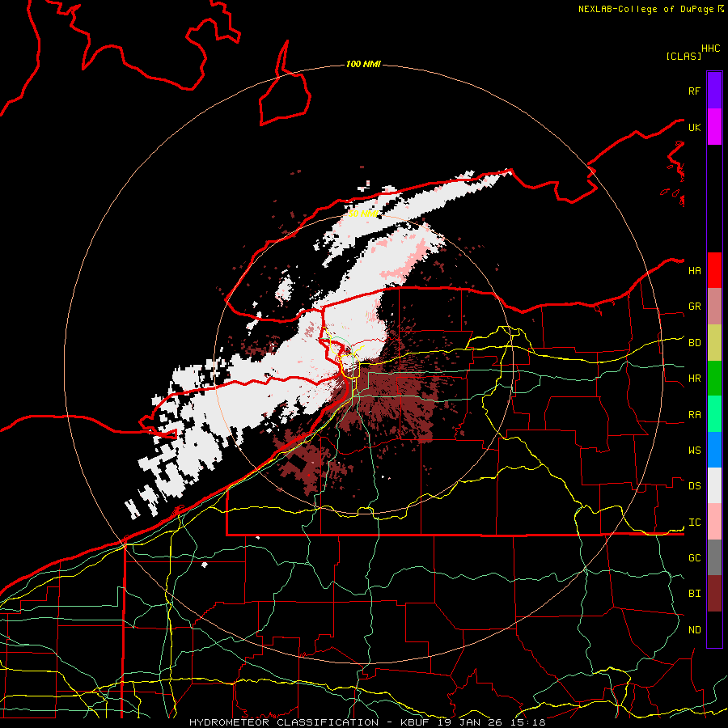
Task: Click the 100 NMI range ring label
Action: pos(363,64)
